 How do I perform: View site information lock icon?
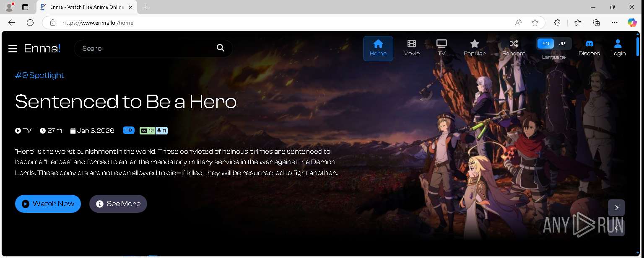(x=53, y=23)
